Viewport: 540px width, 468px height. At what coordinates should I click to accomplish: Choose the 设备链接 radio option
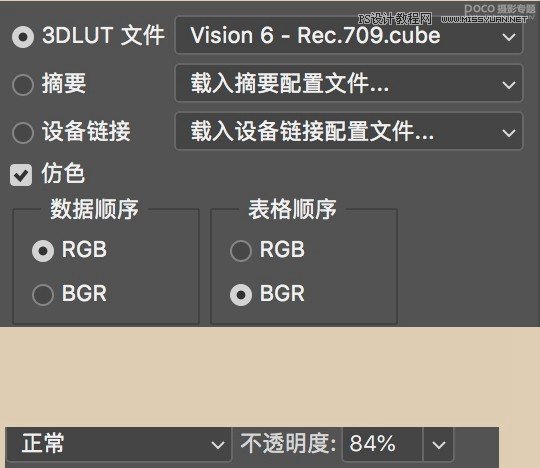(x=23, y=132)
